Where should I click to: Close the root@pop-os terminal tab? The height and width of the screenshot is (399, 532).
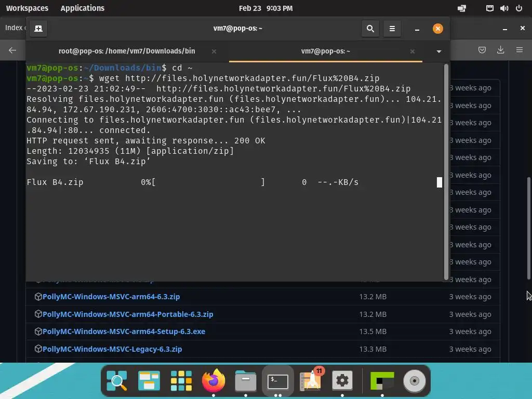click(x=214, y=51)
